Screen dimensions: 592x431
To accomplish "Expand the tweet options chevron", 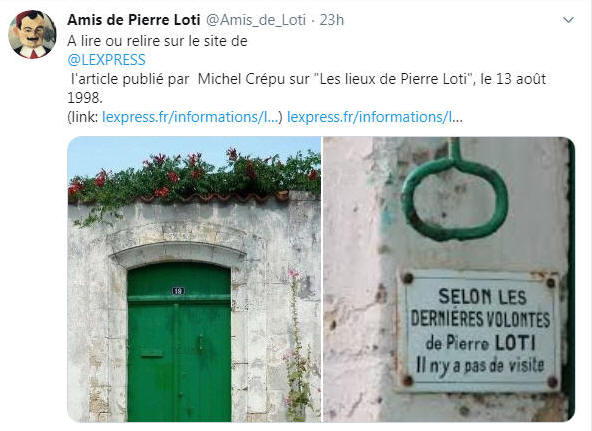I will [x=568, y=20].
